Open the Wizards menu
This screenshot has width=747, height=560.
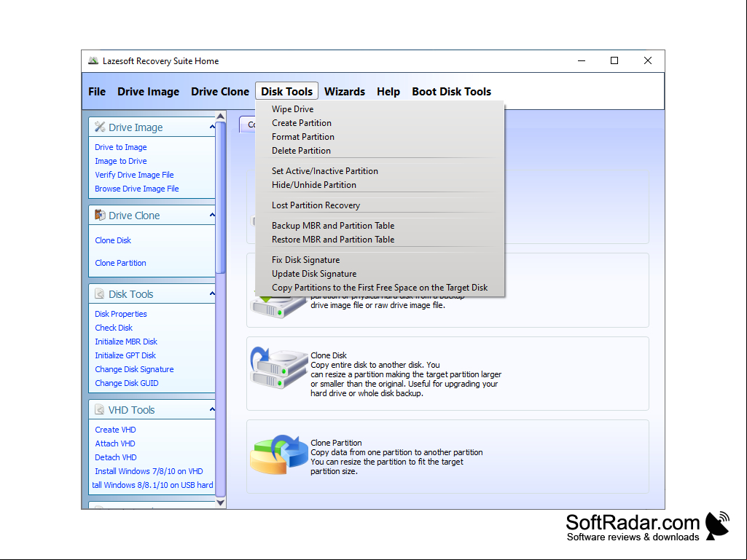click(x=345, y=92)
